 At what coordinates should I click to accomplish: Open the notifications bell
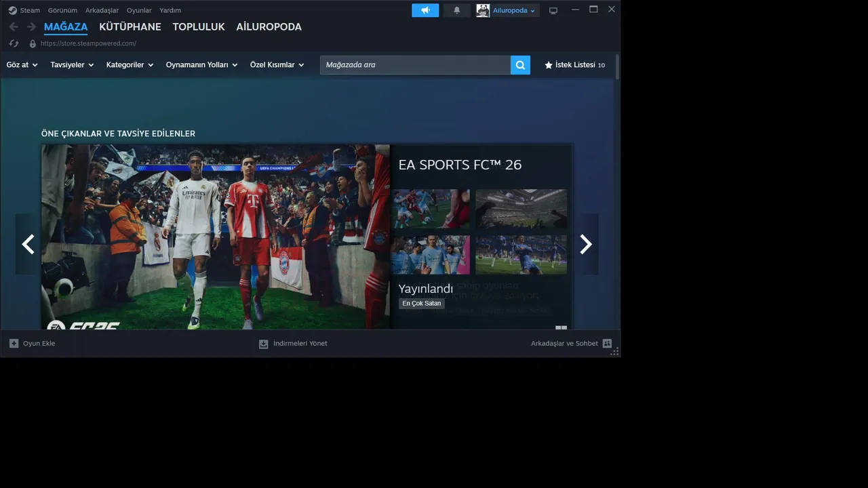[x=456, y=10]
